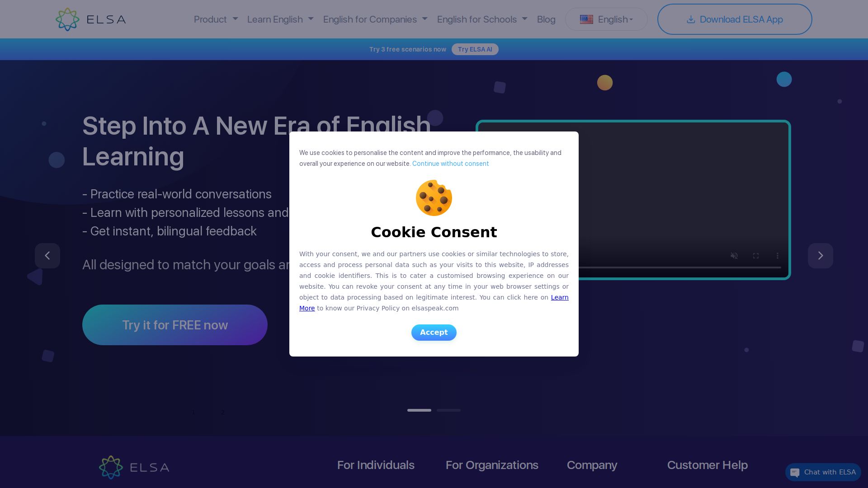Click the Try ELSA AI button
Screen dimensions: 868x488
pyautogui.click(x=475, y=49)
